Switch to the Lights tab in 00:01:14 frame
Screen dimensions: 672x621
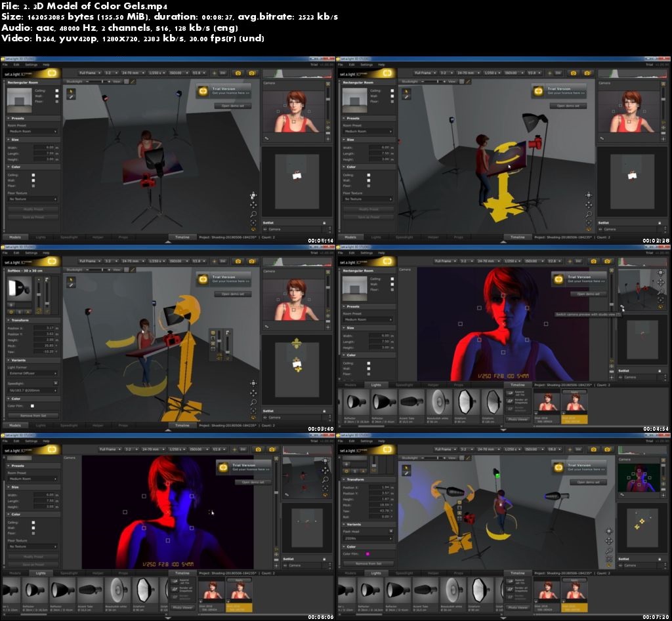41,237
